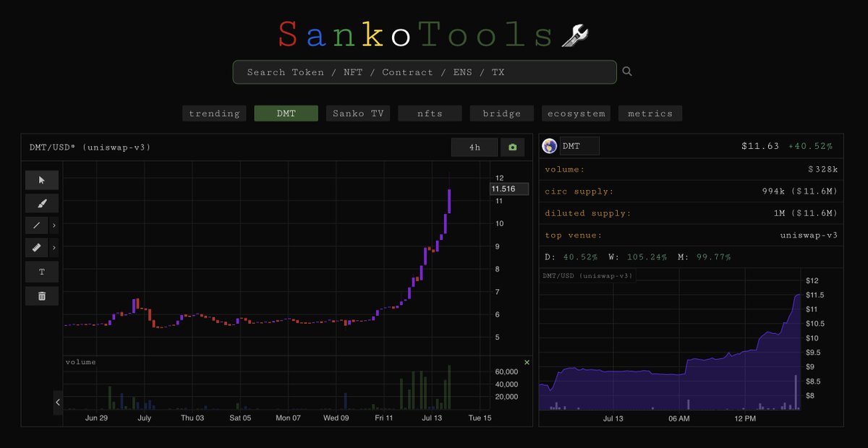Viewport: 868px width, 448px height.
Task: Click the trash delete drawings icon
Action: pyautogui.click(x=42, y=296)
